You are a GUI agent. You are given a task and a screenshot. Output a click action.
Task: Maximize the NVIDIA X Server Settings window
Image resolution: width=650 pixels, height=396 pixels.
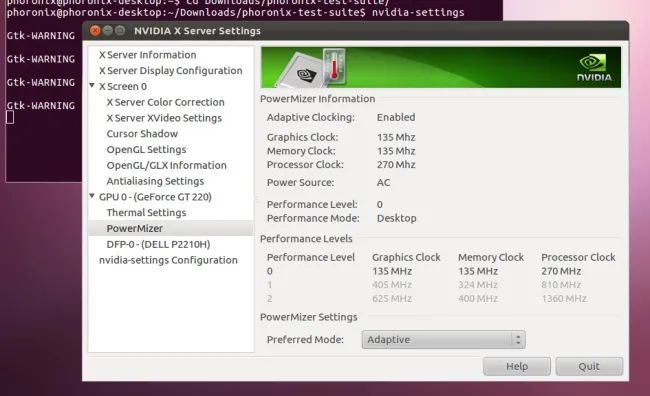[120, 31]
